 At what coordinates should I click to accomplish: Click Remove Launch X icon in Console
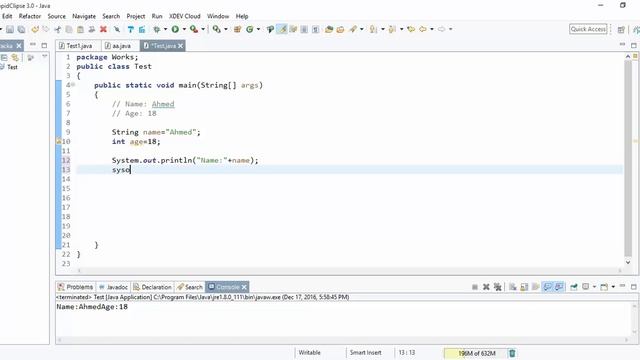pos(486,287)
